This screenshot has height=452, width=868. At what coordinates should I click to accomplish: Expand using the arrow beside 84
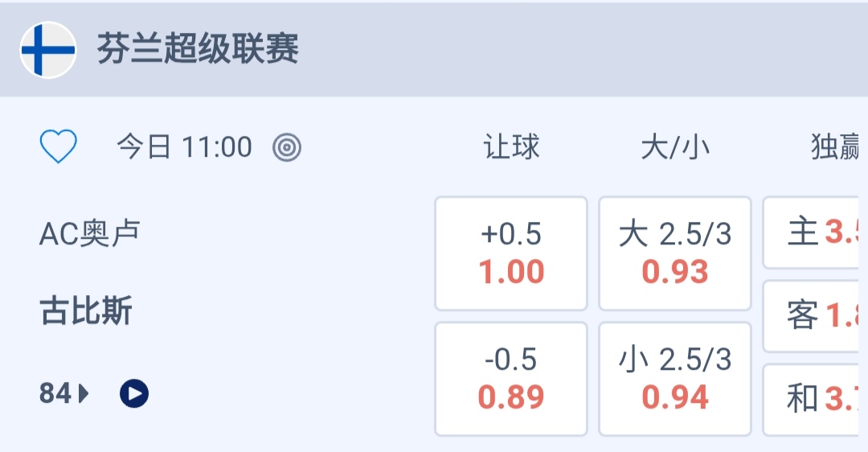[x=84, y=394]
